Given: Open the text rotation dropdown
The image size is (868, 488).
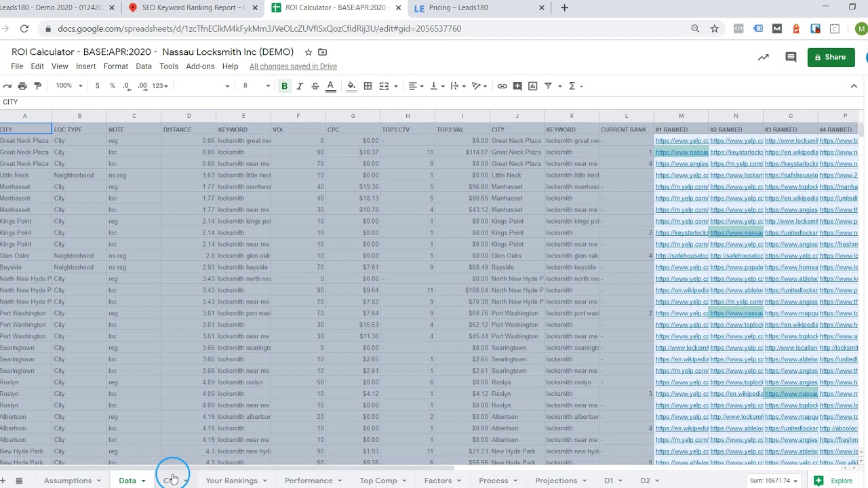Looking at the screenshot, I should [x=479, y=86].
